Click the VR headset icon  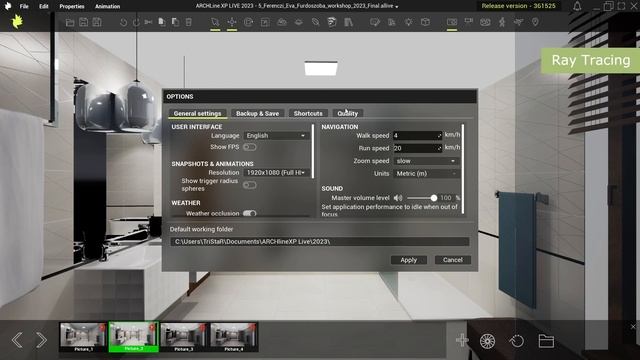pos(485,22)
